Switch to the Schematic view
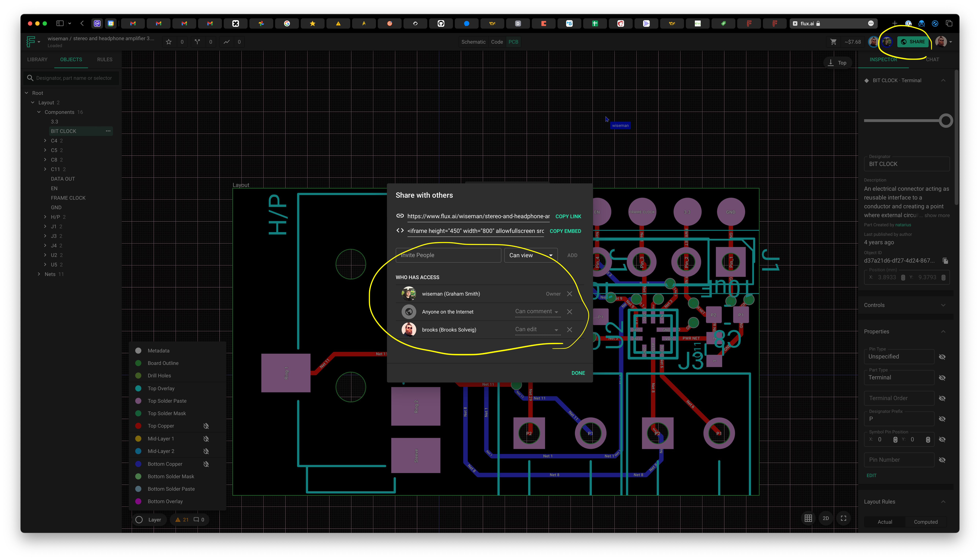Image resolution: width=980 pixels, height=560 pixels. pyautogui.click(x=473, y=42)
